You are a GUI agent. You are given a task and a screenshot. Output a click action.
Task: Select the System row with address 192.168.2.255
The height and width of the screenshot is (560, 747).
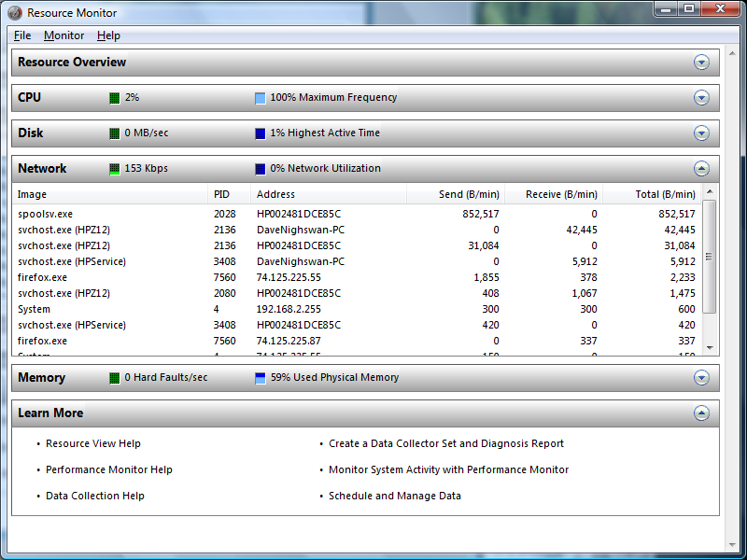coord(357,309)
